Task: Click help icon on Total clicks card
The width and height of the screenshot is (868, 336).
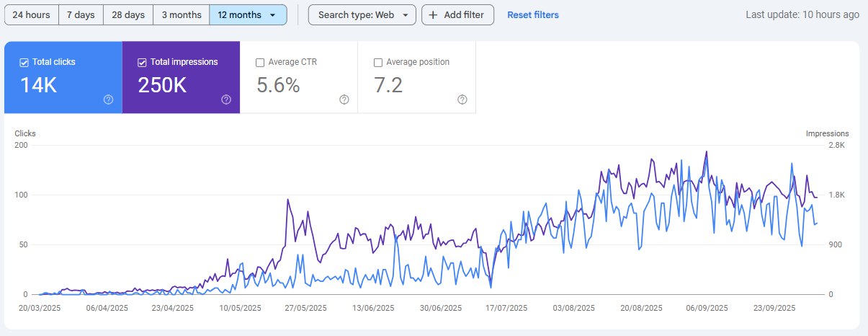Action: coord(108,100)
